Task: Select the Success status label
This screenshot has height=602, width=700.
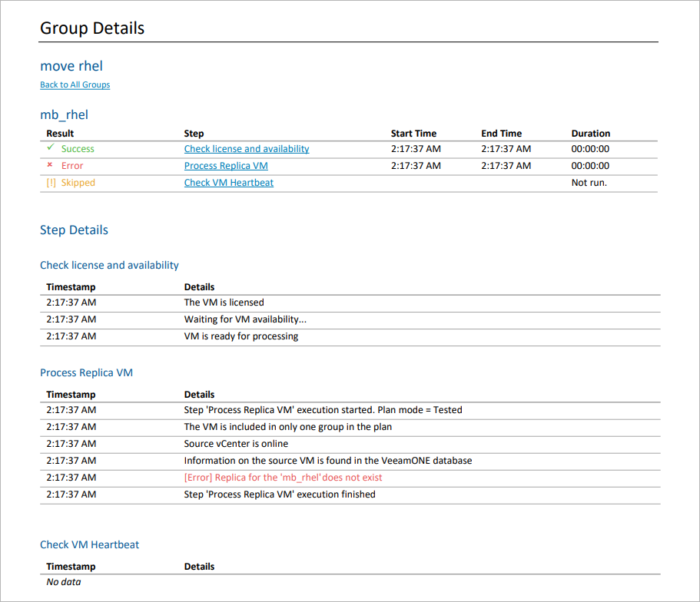Action: [77, 148]
